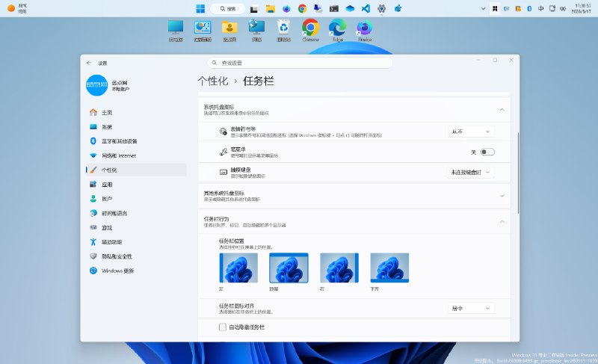Click the 表情符号等 row icon
This screenshot has height=364, width=598.
(x=223, y=132)
